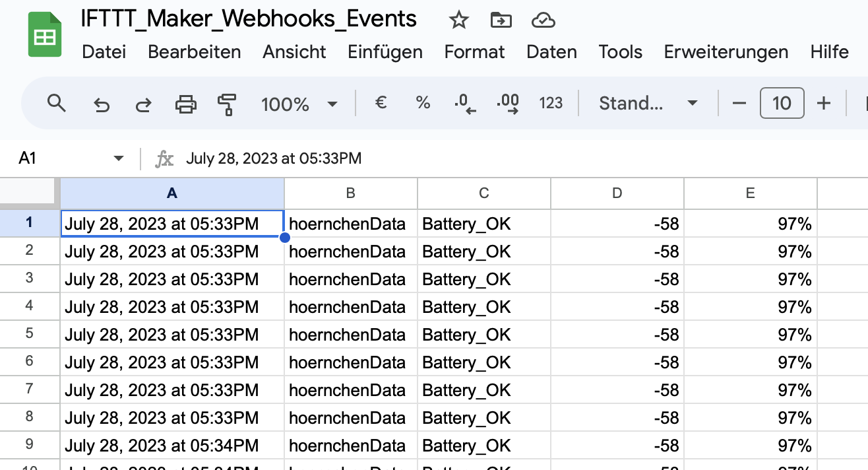Image resolution: width=868 pixels, height=470 pixels.
Task: Format as euro currency
Action: pyautogui.click(x=381, y=103)
